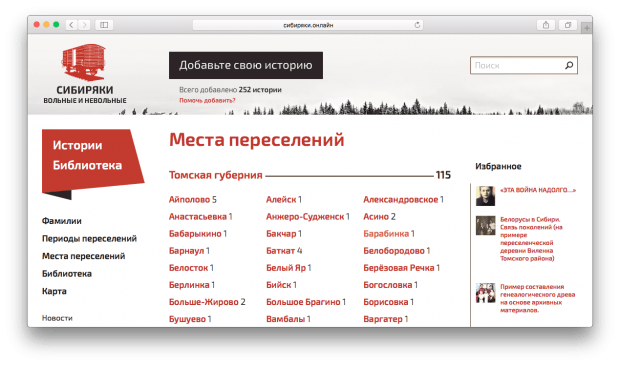Open the «ЭТА ВОЙНА НАДОЛГО...» article link

point(538,190)
